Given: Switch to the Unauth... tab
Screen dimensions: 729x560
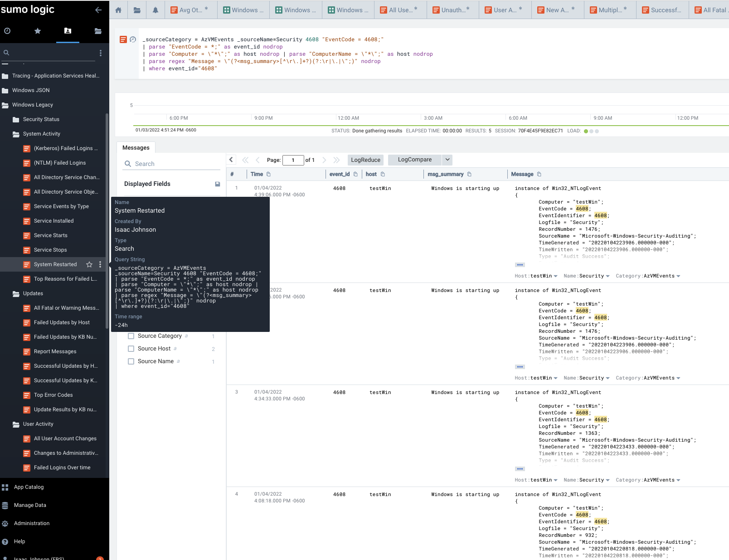Looking at the screenshot, I should coord(453,10).
